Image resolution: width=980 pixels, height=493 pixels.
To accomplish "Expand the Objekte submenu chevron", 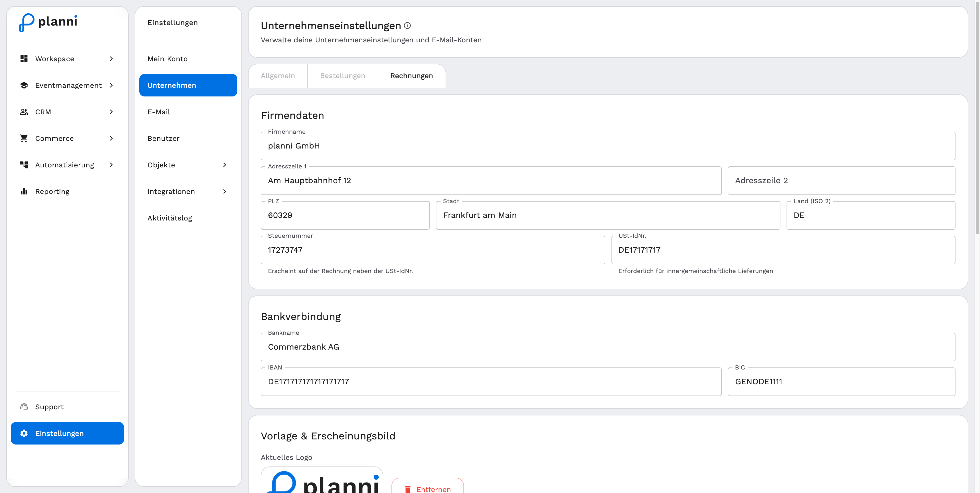I will [225, 165].
